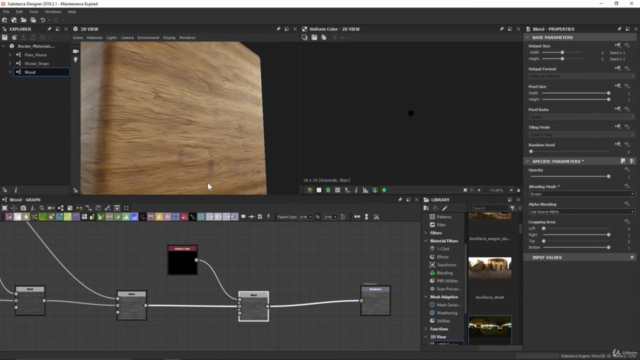Collapse the Material Filters category in Library
The image size is (640, 360).
(x=426, y=241)
